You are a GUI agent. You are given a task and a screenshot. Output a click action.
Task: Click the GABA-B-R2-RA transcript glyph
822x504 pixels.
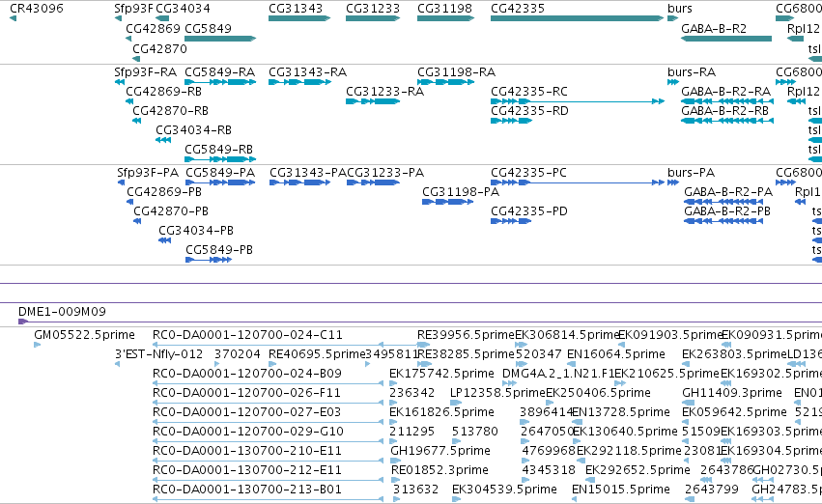click(727, 101)
